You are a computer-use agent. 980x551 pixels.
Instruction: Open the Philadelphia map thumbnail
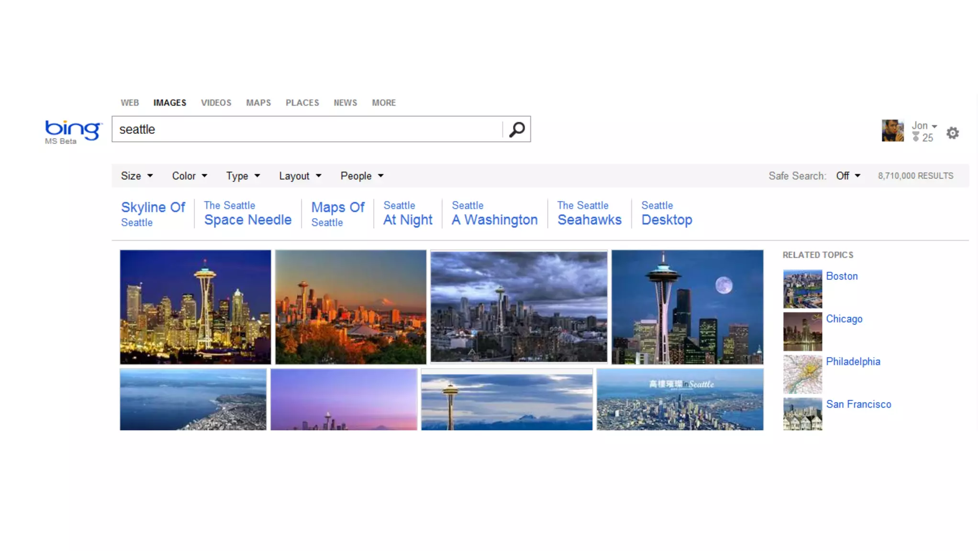(x=802, y=374)
